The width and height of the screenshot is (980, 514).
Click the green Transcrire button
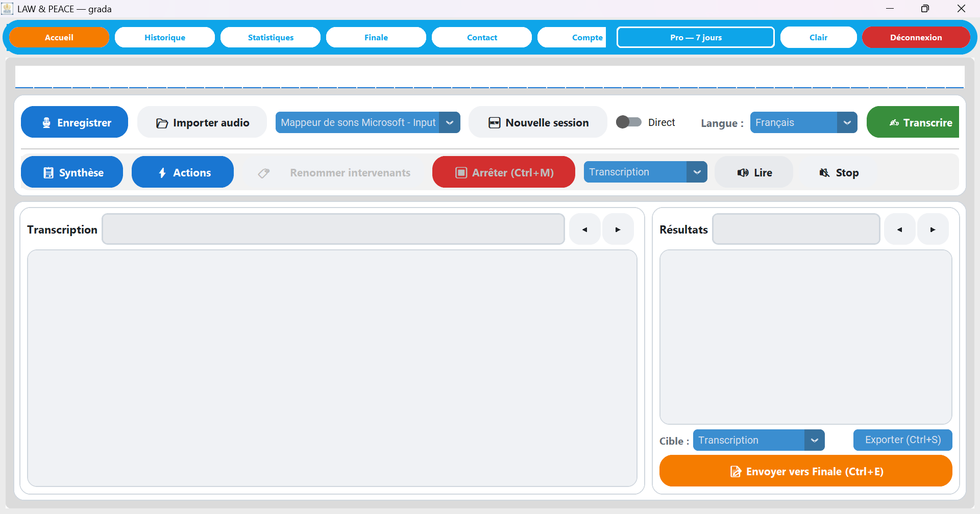913,122
